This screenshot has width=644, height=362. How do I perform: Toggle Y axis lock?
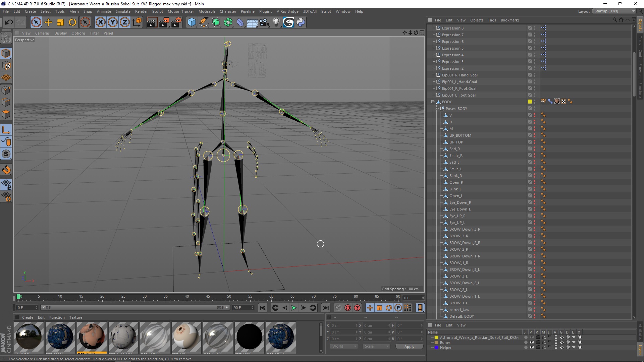(113, 22)
